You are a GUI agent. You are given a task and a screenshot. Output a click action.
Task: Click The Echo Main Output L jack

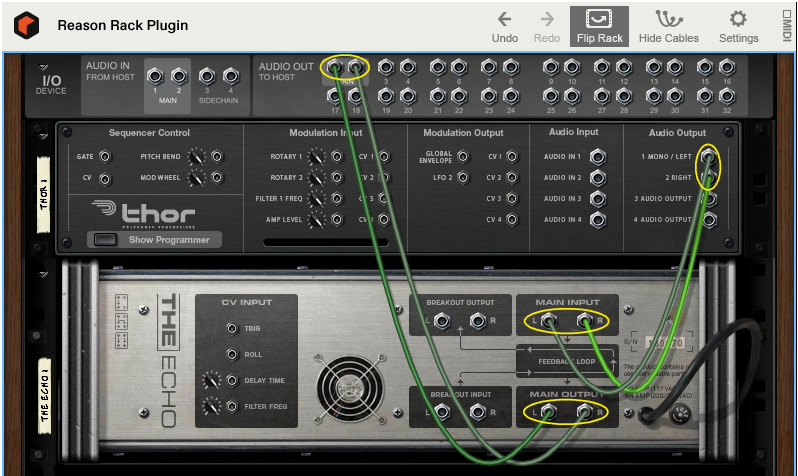[548, 411]
